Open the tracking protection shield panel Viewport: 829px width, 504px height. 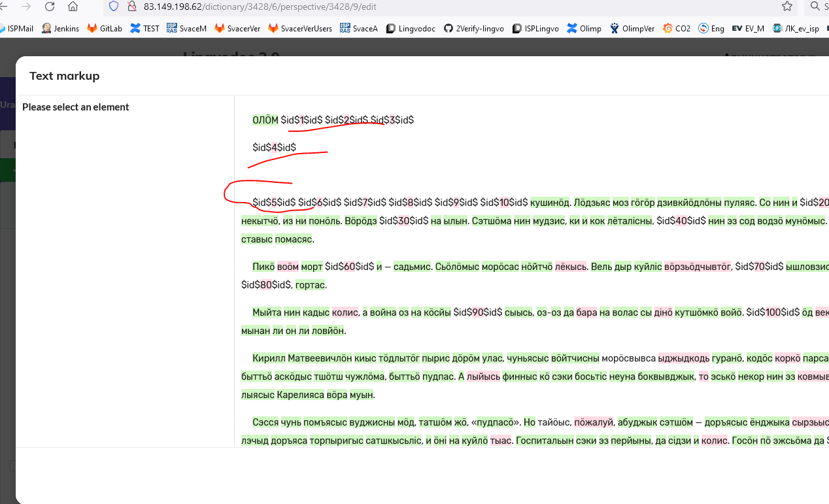click(112, 8)
